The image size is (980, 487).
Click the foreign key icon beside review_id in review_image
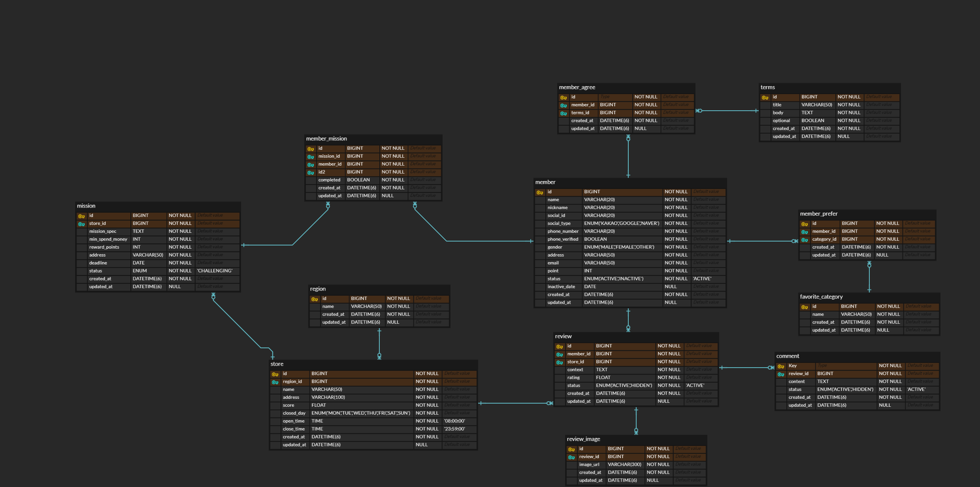(571, 457)
